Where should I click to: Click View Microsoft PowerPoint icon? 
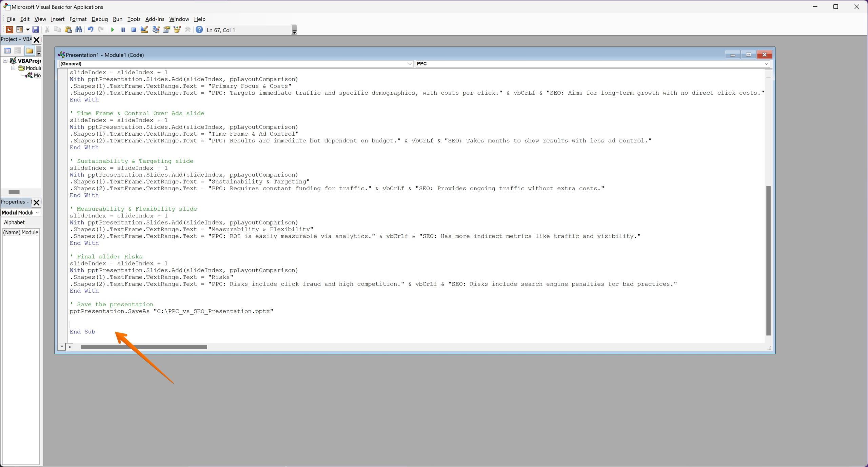point(9,30)
